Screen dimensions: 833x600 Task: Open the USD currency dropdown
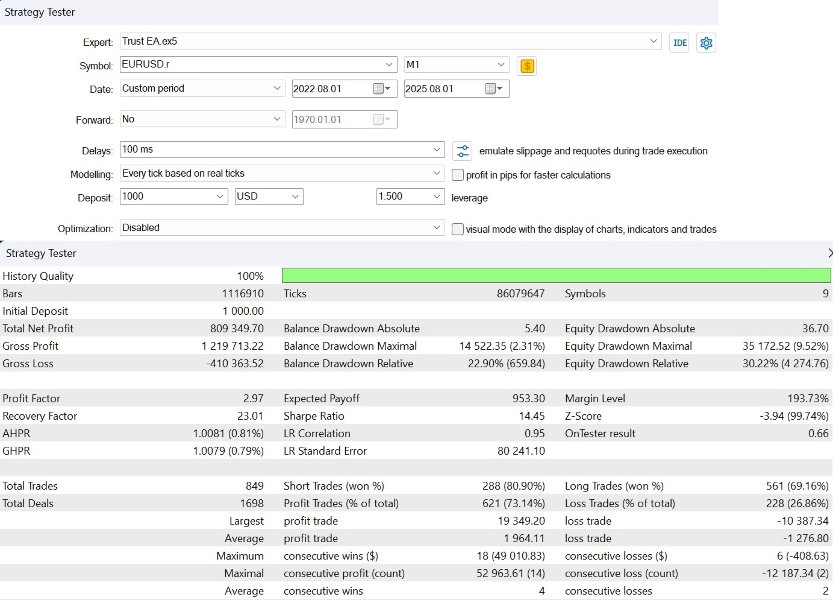coord(295,197)
